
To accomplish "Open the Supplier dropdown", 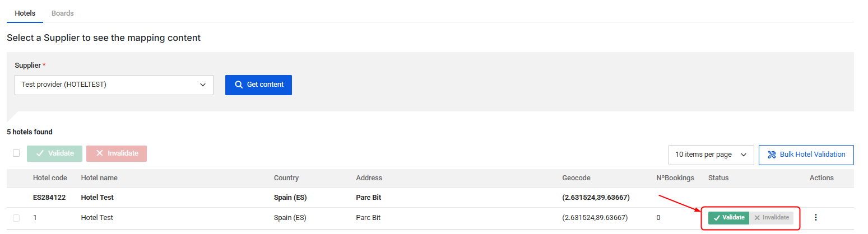I will coord(114,85).
